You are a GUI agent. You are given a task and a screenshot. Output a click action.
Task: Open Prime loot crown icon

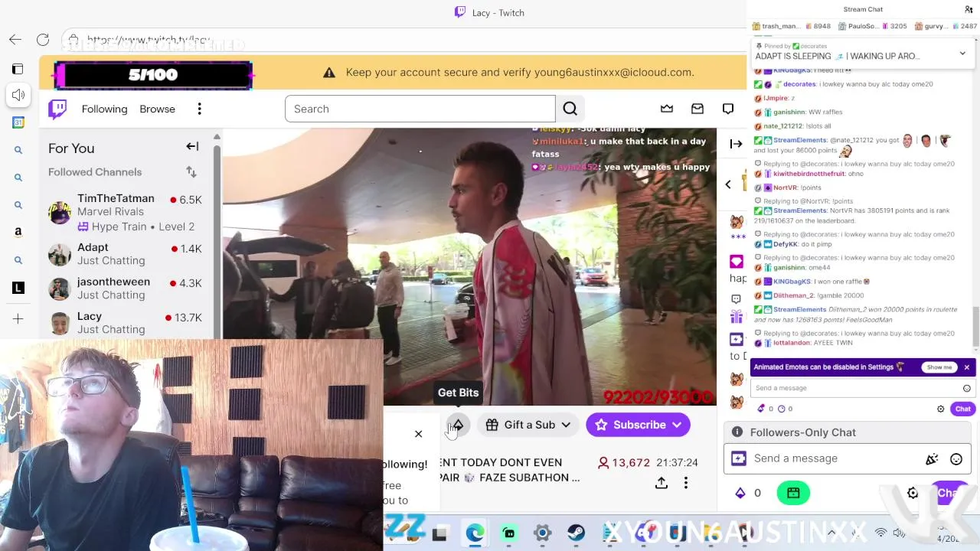click(667, 109)
